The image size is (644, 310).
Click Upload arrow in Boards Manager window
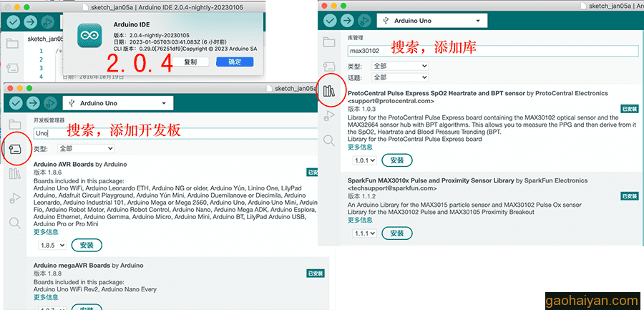click(x=33, y=103)
